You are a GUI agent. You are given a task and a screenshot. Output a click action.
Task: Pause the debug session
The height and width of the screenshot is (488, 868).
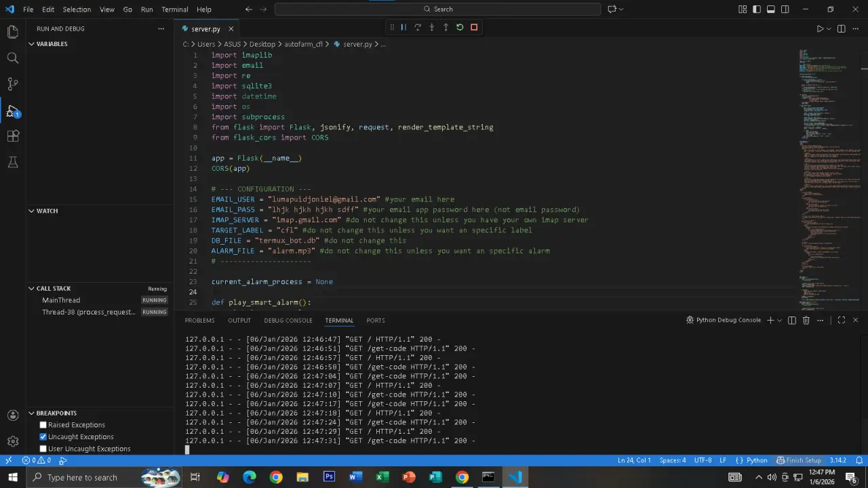tap(403, 27)
